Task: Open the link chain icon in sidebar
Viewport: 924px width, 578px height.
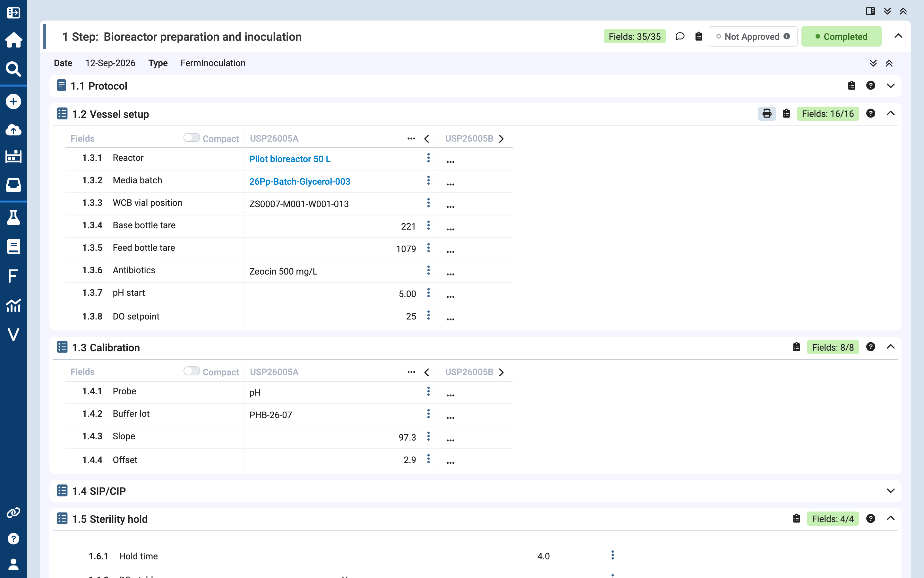Action: click(x=13, y=512)
